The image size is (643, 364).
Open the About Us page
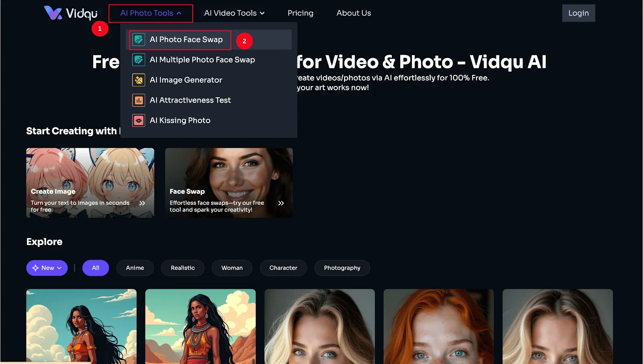(x=354, y=13)
